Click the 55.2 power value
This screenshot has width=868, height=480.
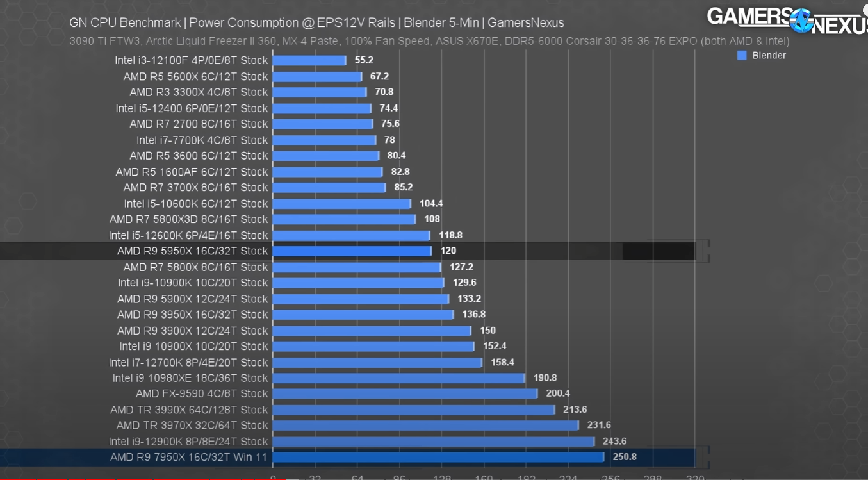click(363, 60)
